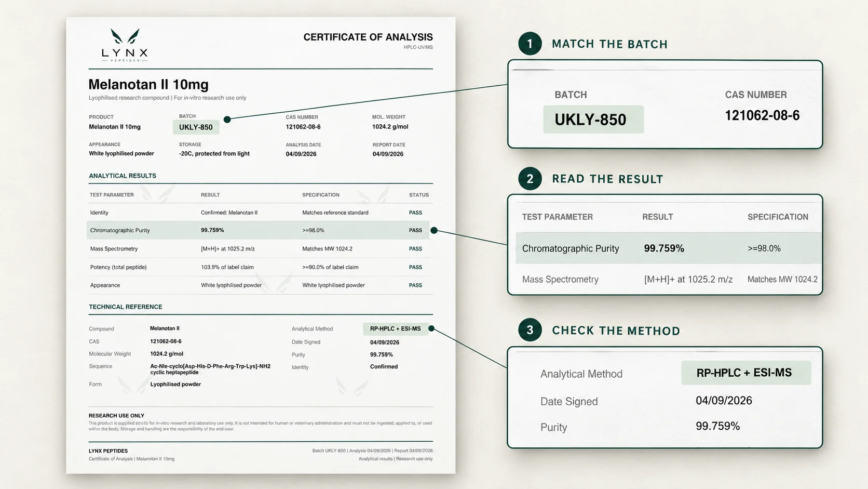Select 99.759% in the Read the Result callout
Image resolution: width=868 pixels, height=489 pixels.
click(x=664, y=248)
